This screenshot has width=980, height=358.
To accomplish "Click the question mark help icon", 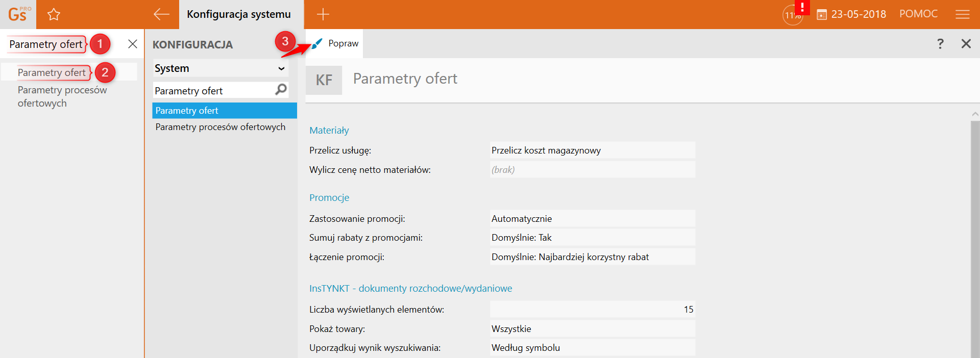I will [940, 44].
